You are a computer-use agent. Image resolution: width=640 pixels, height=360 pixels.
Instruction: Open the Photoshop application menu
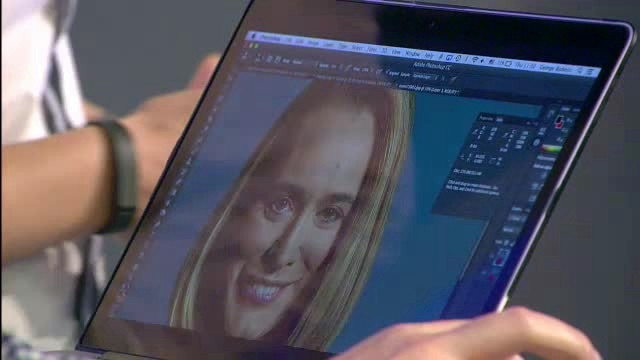(x=271, y=38)
